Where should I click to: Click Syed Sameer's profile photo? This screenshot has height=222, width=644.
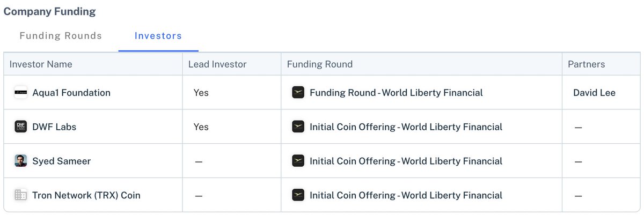[x=21, y=161]
